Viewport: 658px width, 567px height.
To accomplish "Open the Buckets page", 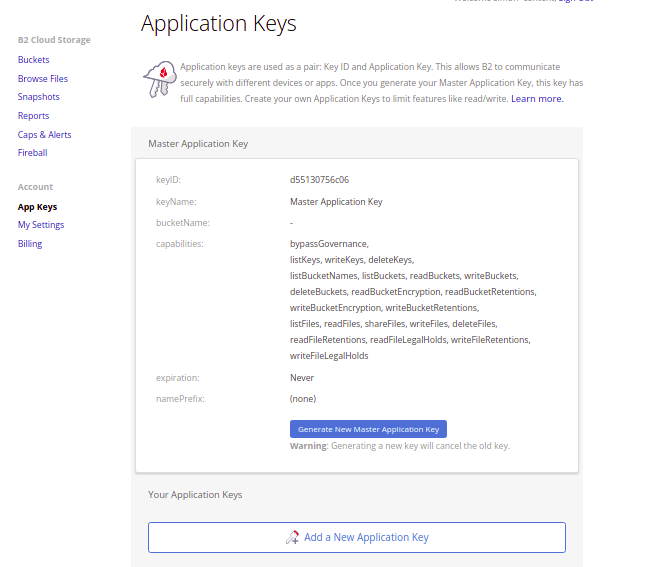I will [x=34, y=60].
